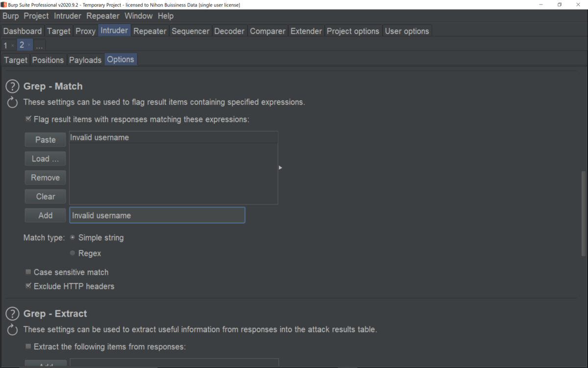Image resolution: width=588 pixels, height=368 pixels.
Task: Uncheck Exclude HTTP headers
Action: tap(28, 286)
